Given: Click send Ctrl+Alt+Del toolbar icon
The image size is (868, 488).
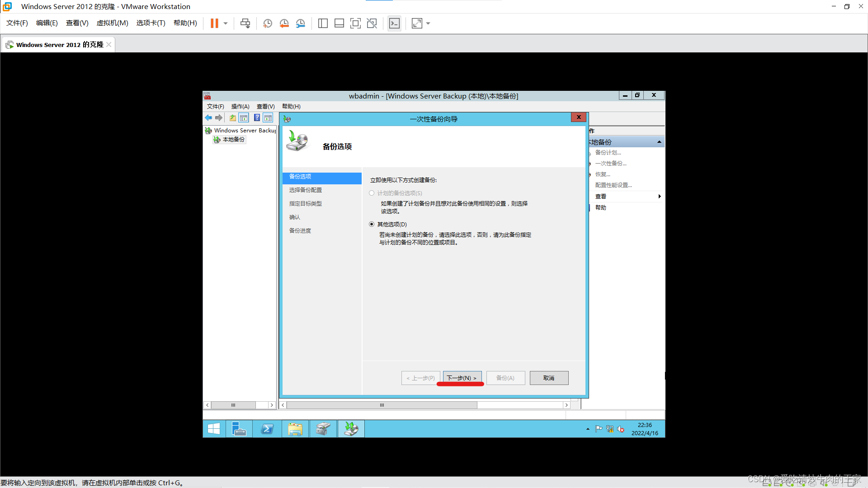Looking at the screenshot, I should (x=245, y=23).
